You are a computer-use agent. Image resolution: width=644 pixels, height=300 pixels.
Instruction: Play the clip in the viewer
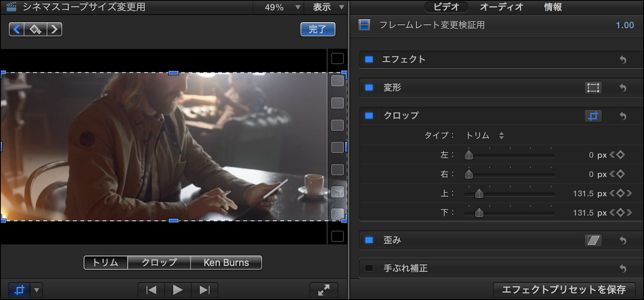pyautogui.click(x=178, y=290)
